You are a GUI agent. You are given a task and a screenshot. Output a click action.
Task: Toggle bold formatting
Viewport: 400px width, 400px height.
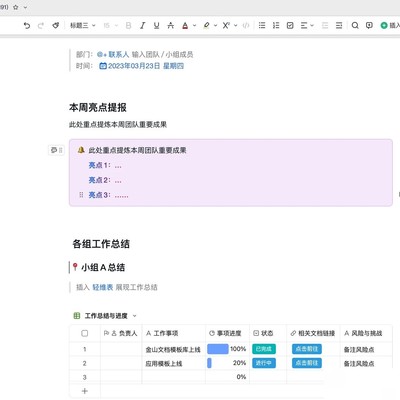click(128, 25)
